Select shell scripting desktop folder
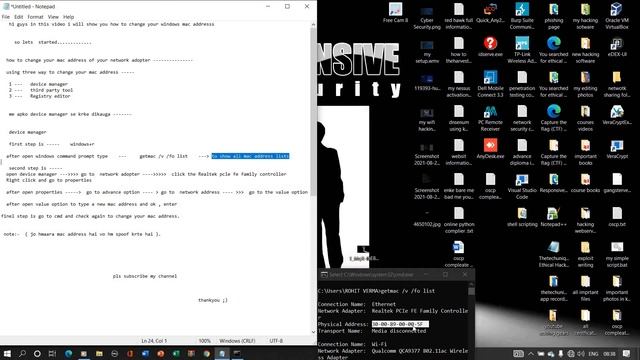The height and width of the screenshot is (360, 640). pos(522,217)
